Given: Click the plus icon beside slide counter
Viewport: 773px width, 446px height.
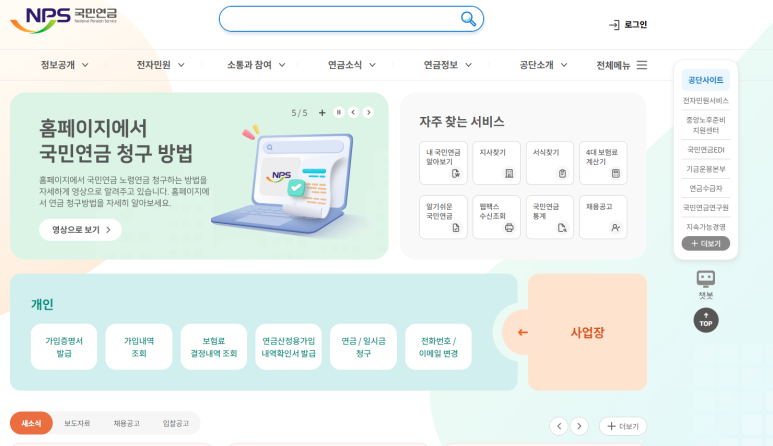Looking at the screenshot, I should (322, 113).
